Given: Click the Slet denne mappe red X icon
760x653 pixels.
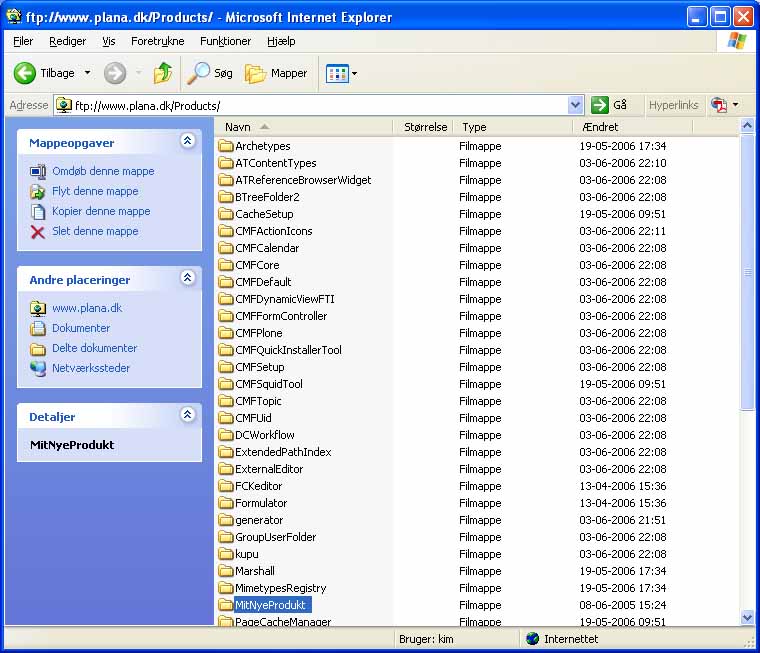Looking at the screenshot, I should click(38, 231).
